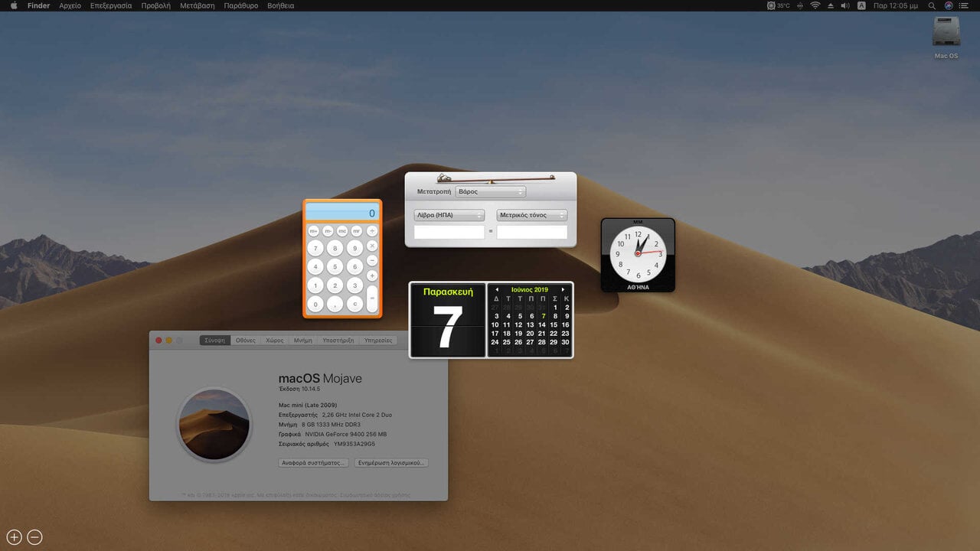The height and width of the screenshot is (551, 980).
Task: Select day 30 in the calendar widget
Action: pos(565,342)
